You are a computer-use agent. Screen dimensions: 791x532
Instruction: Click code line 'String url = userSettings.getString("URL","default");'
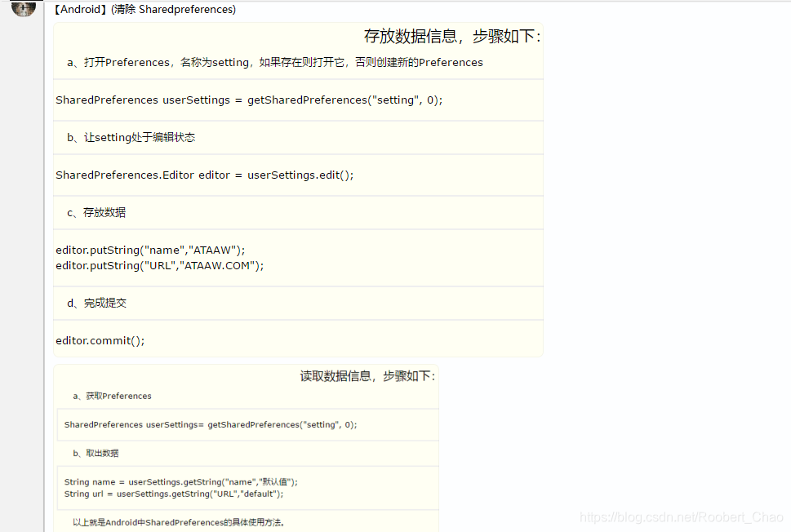[174, 494]
